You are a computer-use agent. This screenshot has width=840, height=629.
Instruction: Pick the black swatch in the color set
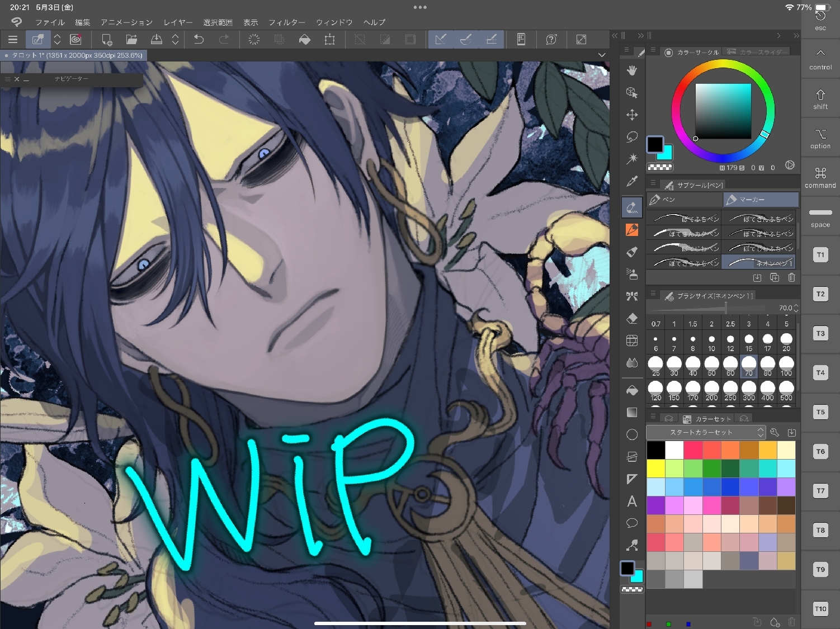click(656, 450)
